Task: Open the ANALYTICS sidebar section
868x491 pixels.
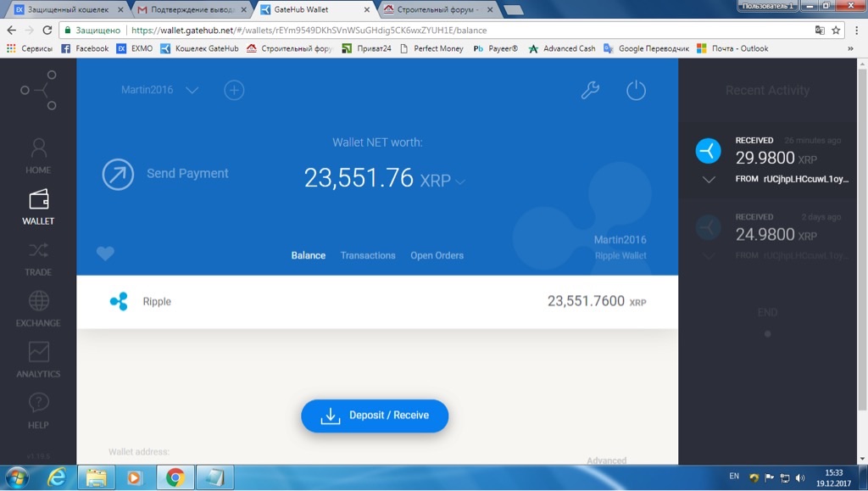Action: click(38, 360)
